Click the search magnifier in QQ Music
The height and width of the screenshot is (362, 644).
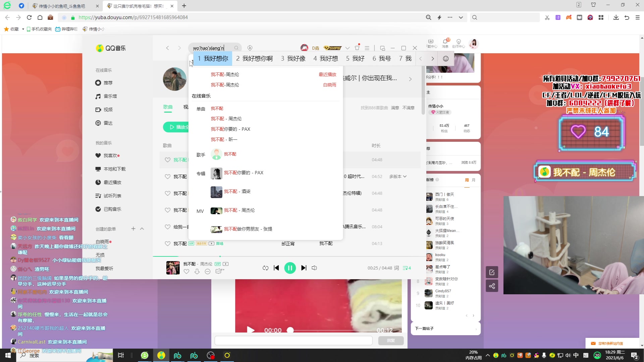236,48
